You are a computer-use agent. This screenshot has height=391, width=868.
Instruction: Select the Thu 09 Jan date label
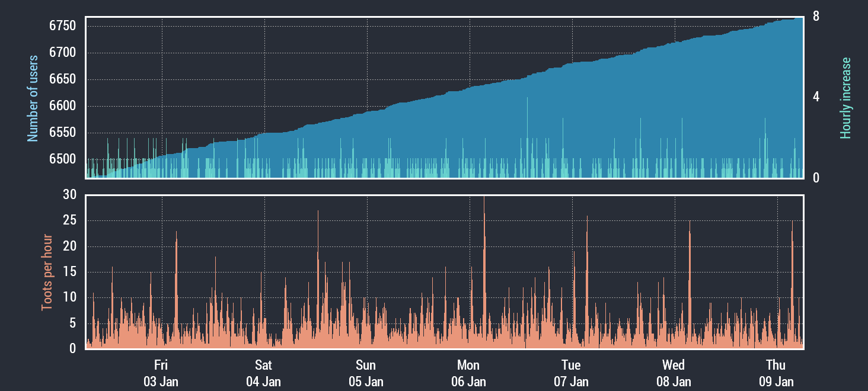tap(776, 373)
